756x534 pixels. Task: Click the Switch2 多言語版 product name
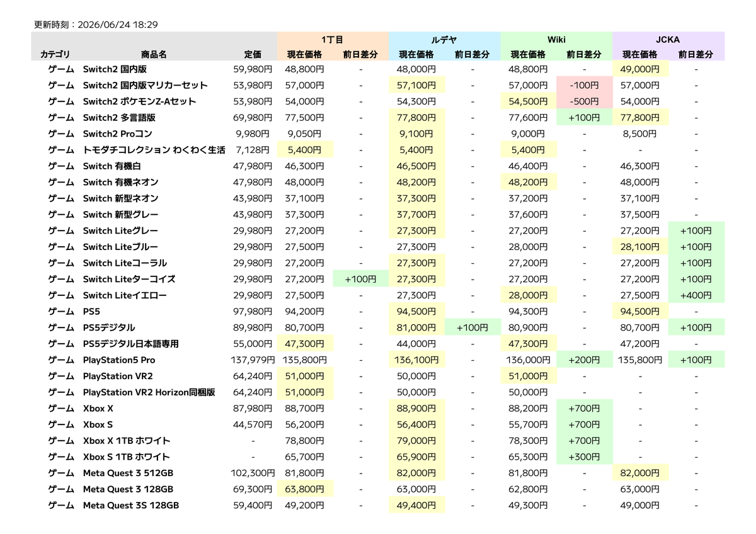coord(119,117)
